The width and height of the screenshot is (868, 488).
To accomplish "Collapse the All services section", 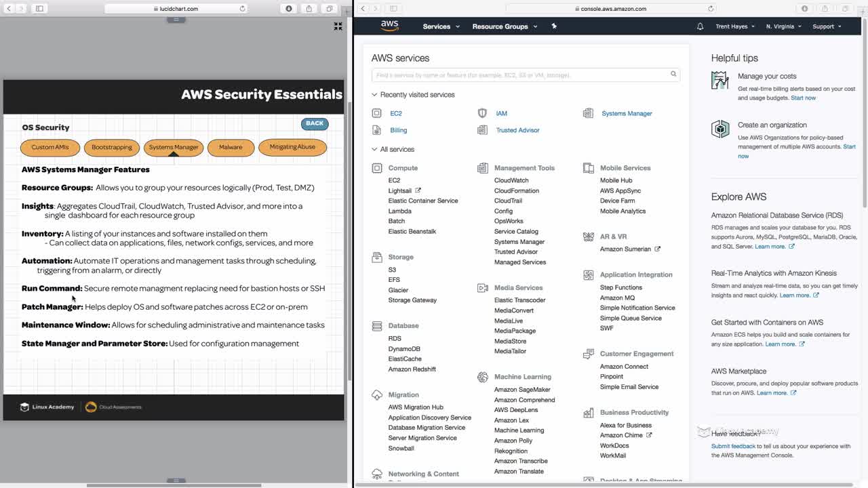I will [x=374, y=149].
